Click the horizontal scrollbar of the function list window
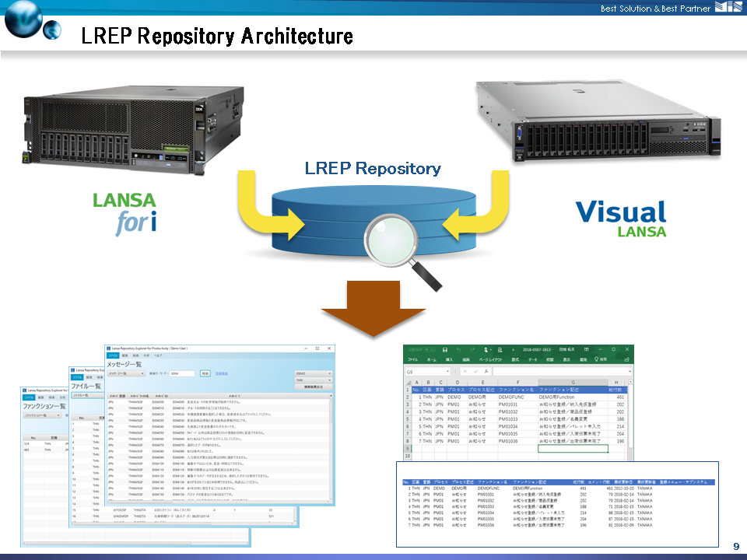 [135, 543]
